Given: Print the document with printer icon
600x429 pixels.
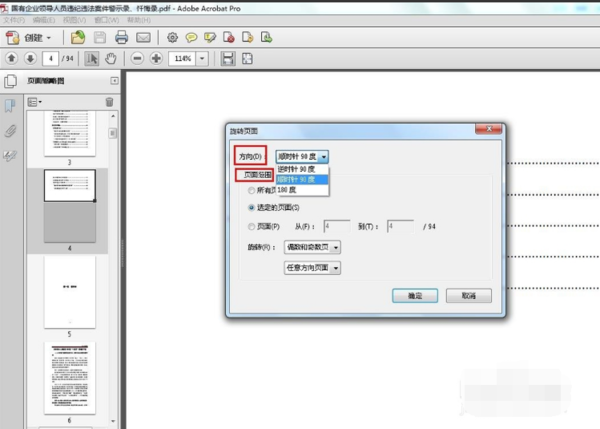Looking at the screenshot, I should click(121, 38).
